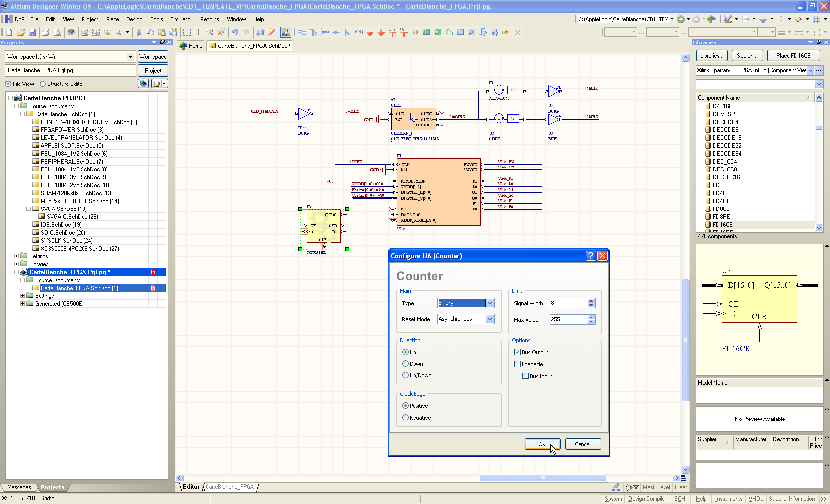The image size is (830, 504).
Task: Set clock edge to Negative
Action: (x=405, y=418)
